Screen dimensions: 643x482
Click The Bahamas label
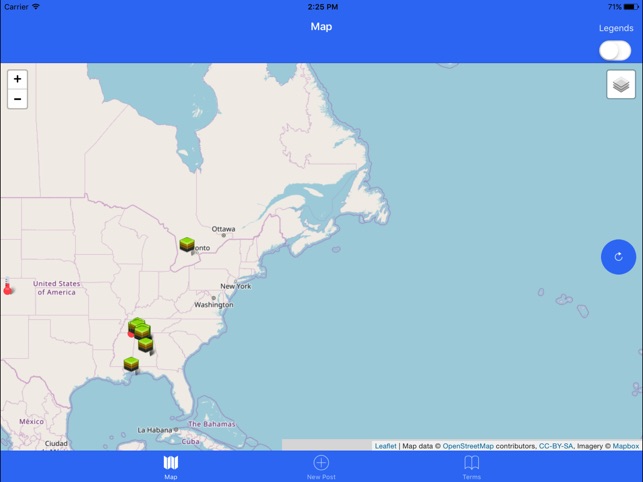tap(212, 424)
